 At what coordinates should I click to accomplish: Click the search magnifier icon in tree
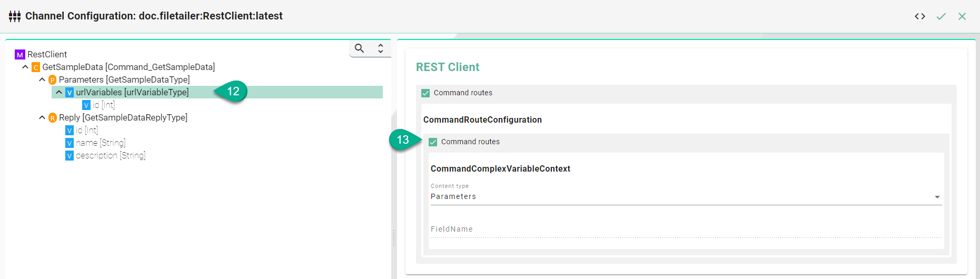point(359,48)
